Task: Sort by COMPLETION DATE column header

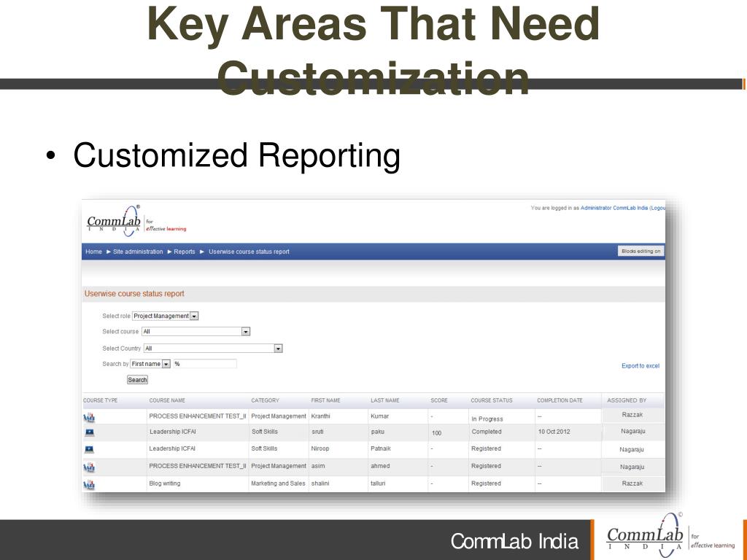Action: (560, 400)
